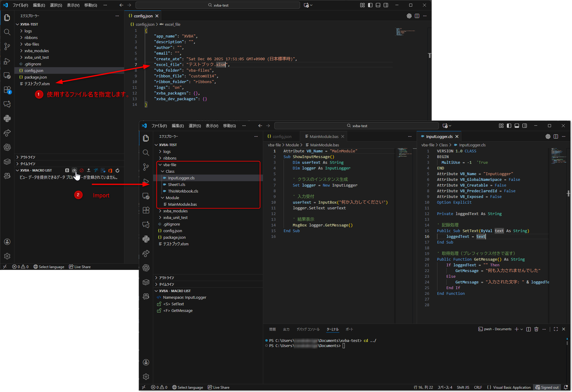Toggle secondary sidebar in back window title bar
Image resolution: width=572 pixels, height=392 pixels.
(x=386, y=5)
